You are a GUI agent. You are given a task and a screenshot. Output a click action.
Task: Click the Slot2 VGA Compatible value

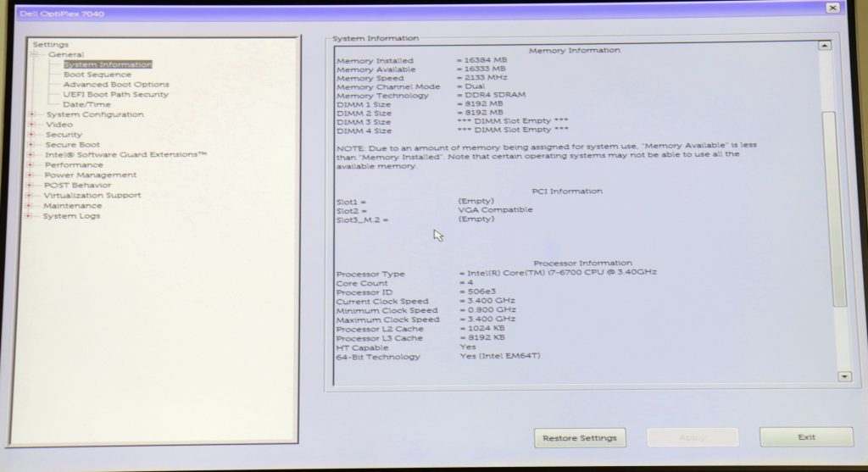(x=495, y=209)
